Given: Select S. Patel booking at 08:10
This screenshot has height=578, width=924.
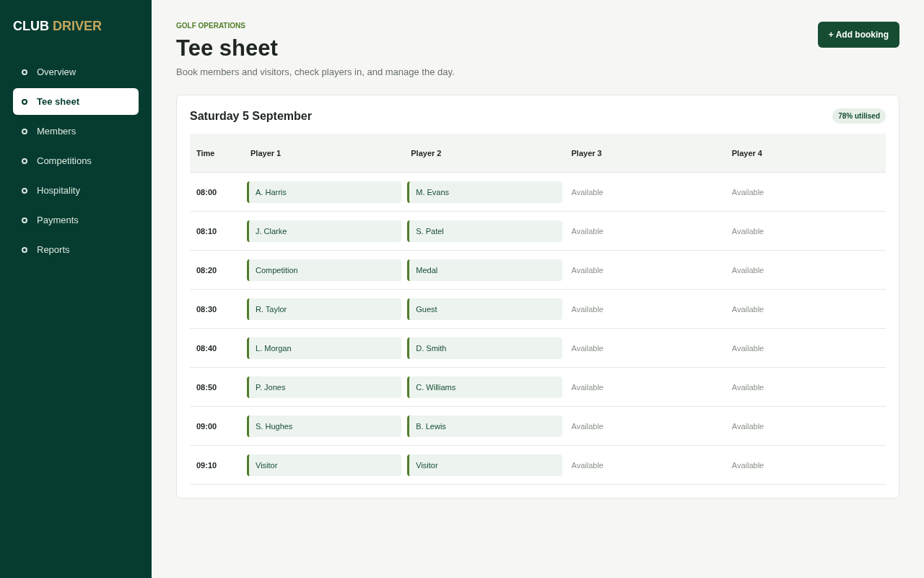Looking at the screenshot, I should click(484, 231).
